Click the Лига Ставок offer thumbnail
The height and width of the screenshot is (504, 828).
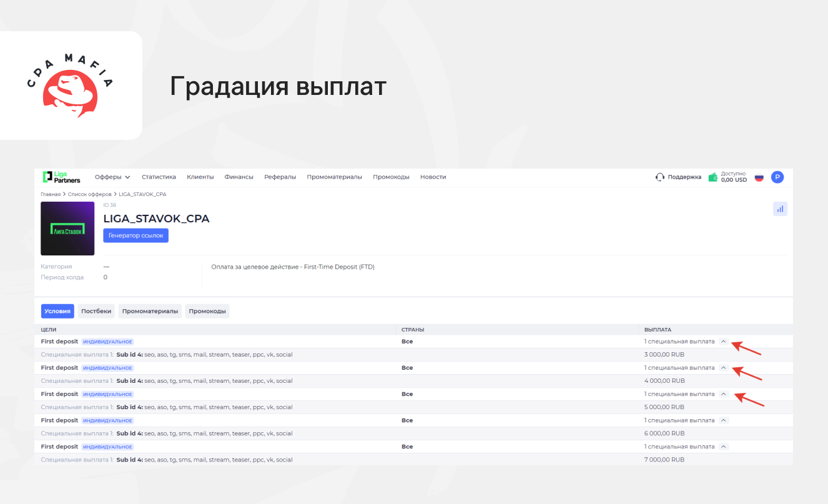click(x=67, y=229)
